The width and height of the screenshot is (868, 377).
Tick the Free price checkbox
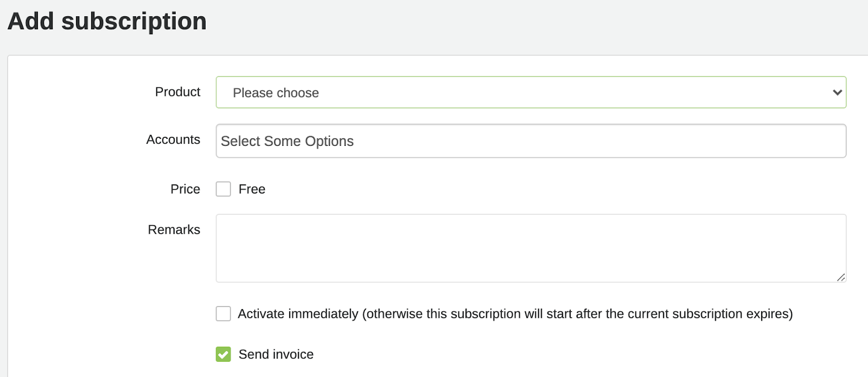pos(224,189)
